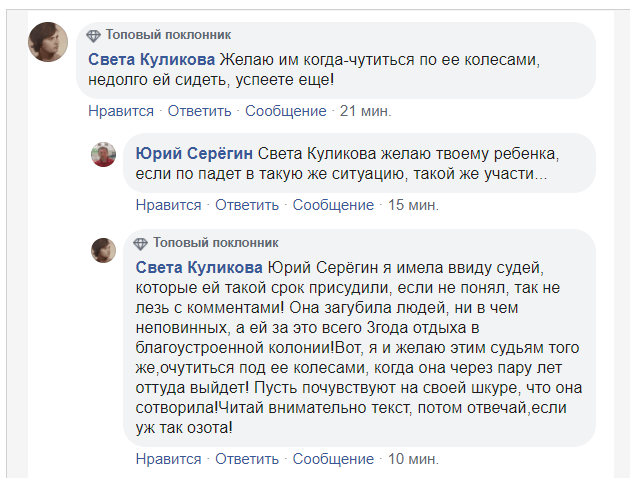Click the top fan diamond badge icon
630x478 pixels.
94,34
